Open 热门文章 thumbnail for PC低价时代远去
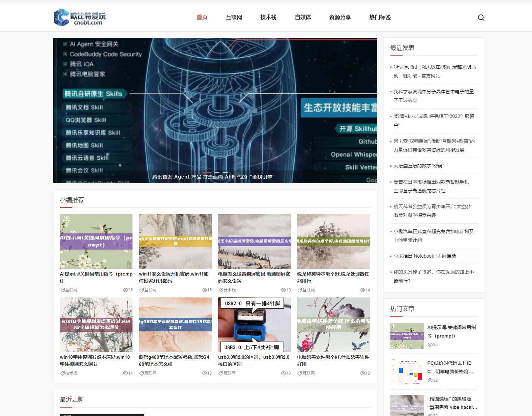Image resolution: width=532 pixels, height=416 pixels. click(x=407, y=372)
